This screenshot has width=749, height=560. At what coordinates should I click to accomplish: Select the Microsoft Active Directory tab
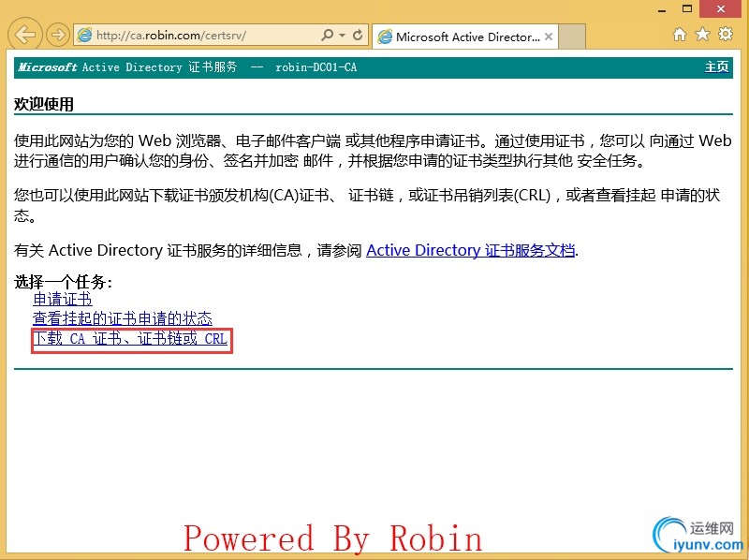click(x=464, y=37)
